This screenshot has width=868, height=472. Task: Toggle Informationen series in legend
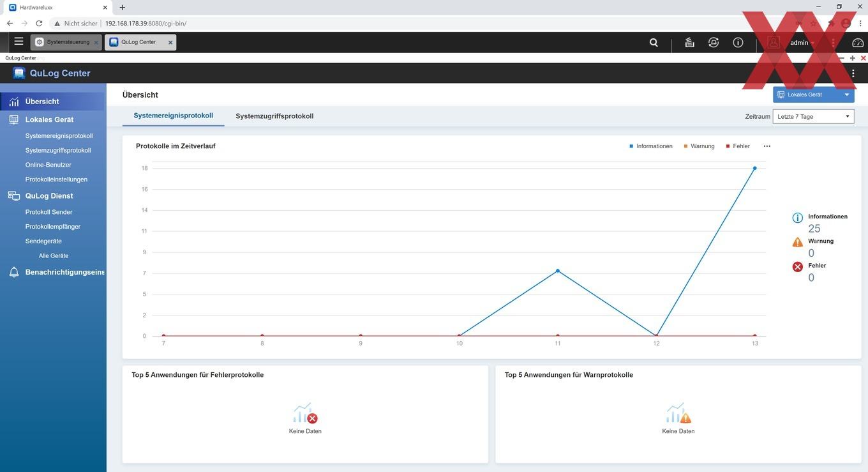(651, 146)
